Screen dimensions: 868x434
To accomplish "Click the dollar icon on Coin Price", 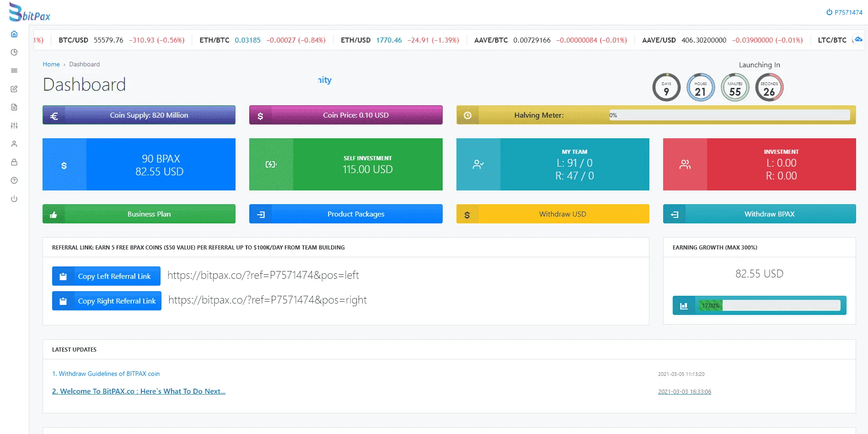I will [x=260, y=116].
